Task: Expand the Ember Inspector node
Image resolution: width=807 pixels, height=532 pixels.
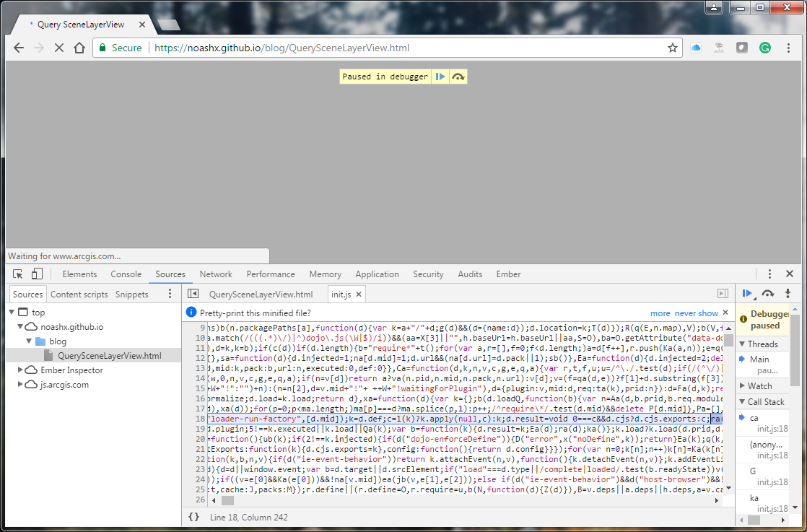Action: pos(20,370)
